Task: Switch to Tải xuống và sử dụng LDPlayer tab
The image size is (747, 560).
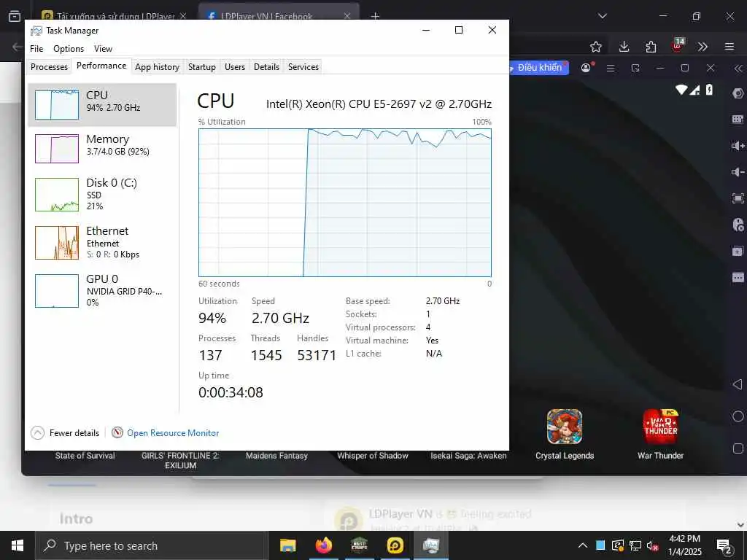Action: click(x=113, y=16)
